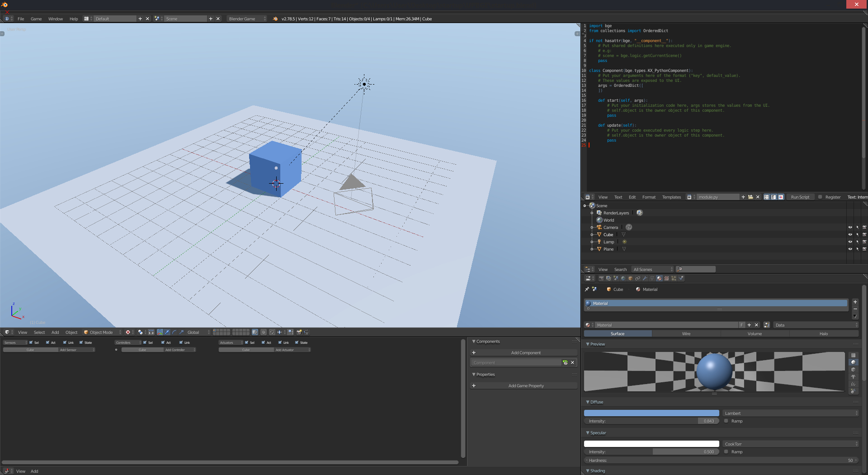Switch to the Wire material type tab
The height and width of the screenshot is (475, 868).
[x=686, y=333]
